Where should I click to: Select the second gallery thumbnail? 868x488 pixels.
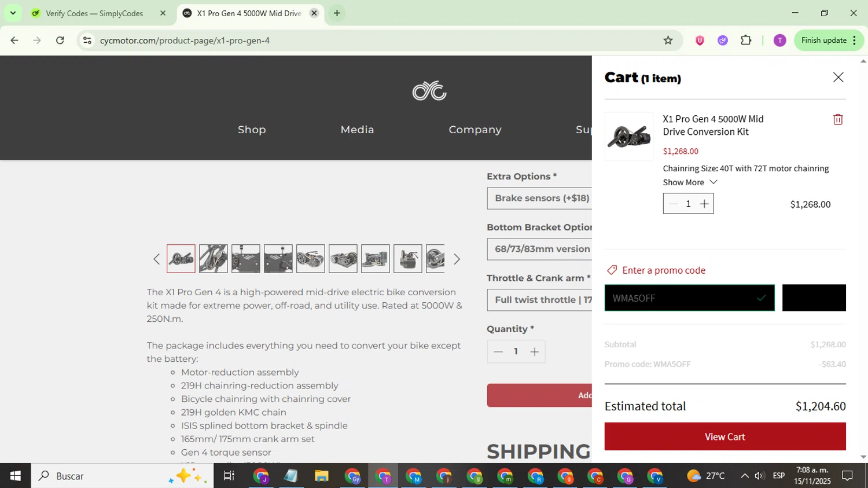point(214,259)
